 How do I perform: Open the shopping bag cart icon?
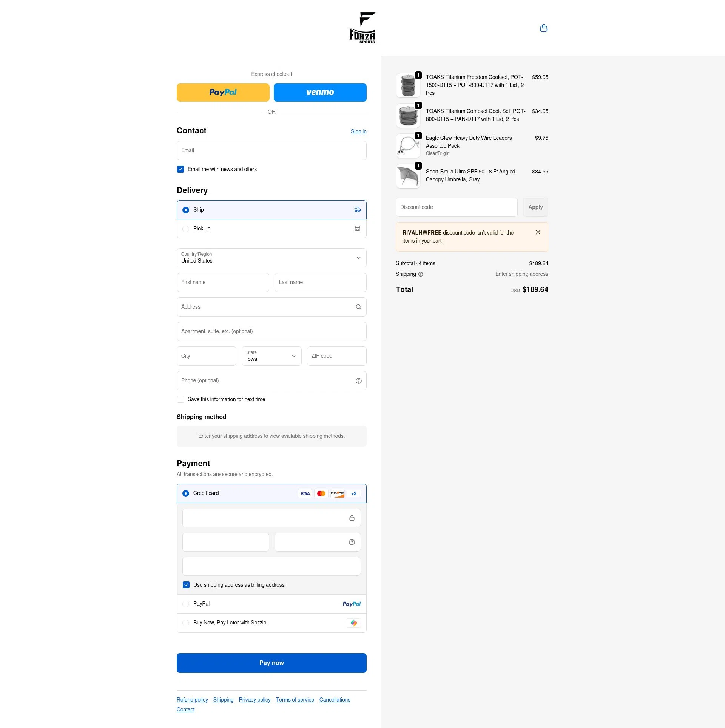coord(543,28)
